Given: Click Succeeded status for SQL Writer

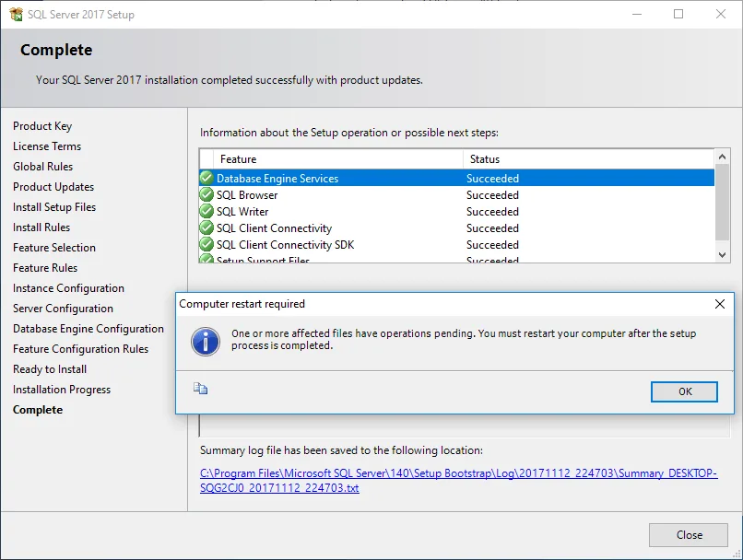Looking at the screenshot, I should coord(492,212).
